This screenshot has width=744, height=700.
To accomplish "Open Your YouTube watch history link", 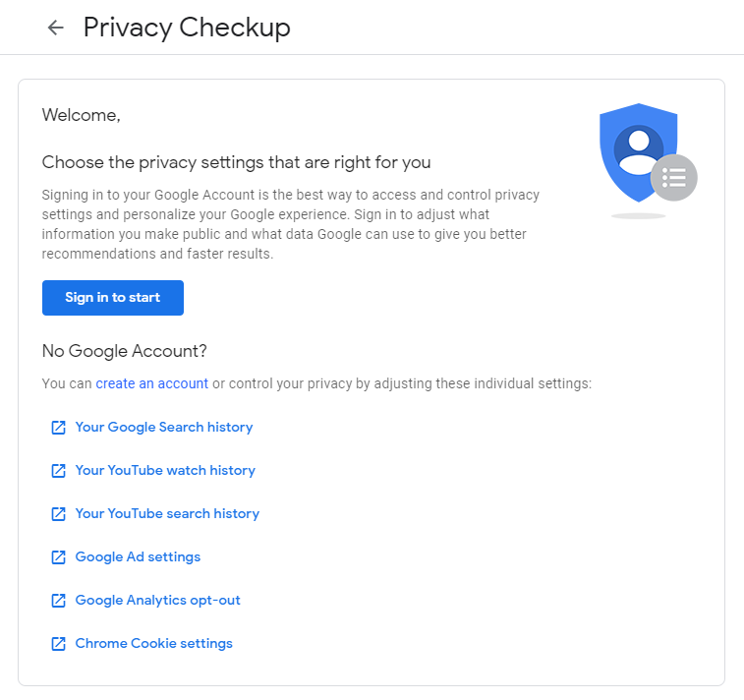I will pos(165,471).
